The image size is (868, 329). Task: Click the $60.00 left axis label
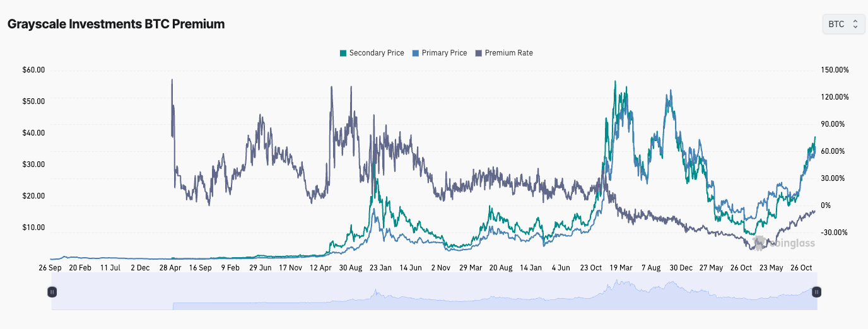pos(33,70)
